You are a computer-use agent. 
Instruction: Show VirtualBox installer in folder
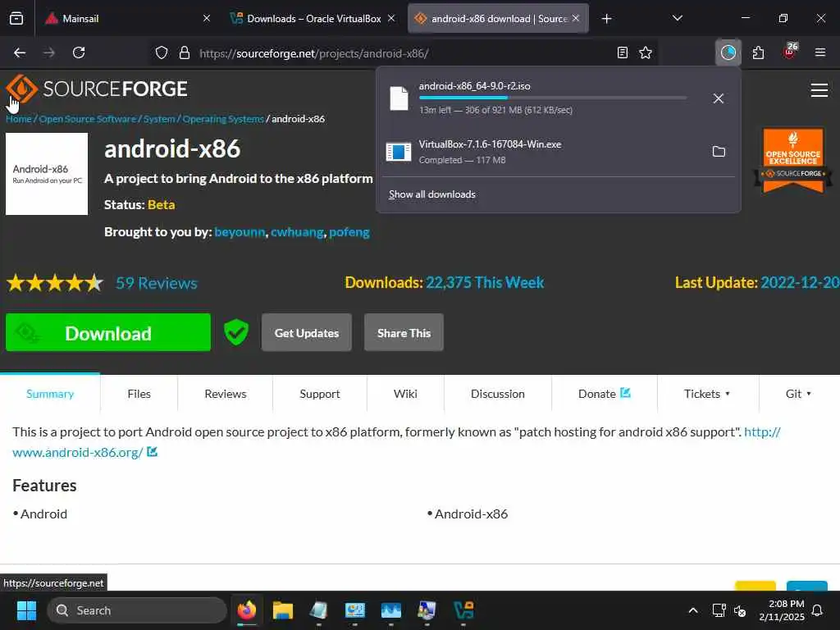719,152
